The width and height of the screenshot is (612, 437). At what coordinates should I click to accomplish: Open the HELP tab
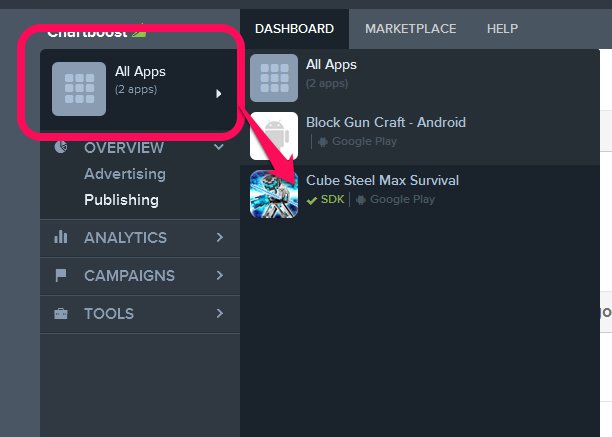(x=502, y=29)
